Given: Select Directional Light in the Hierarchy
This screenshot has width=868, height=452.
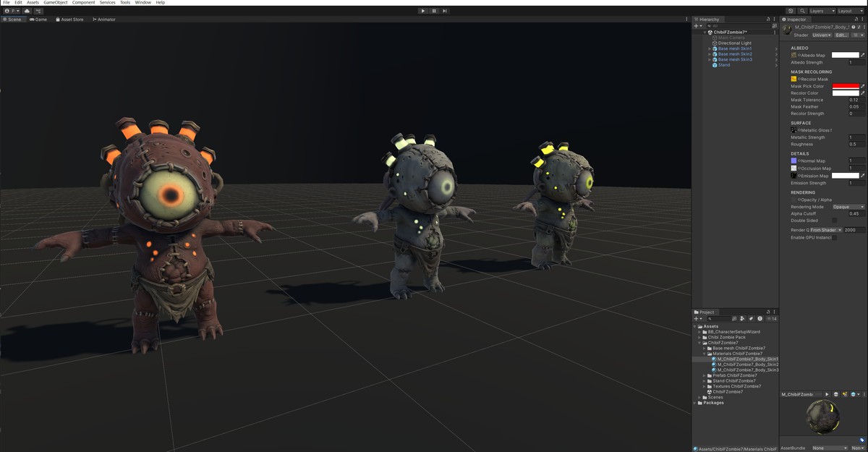Looking at the screenshot, I should (x=735, y=43).
